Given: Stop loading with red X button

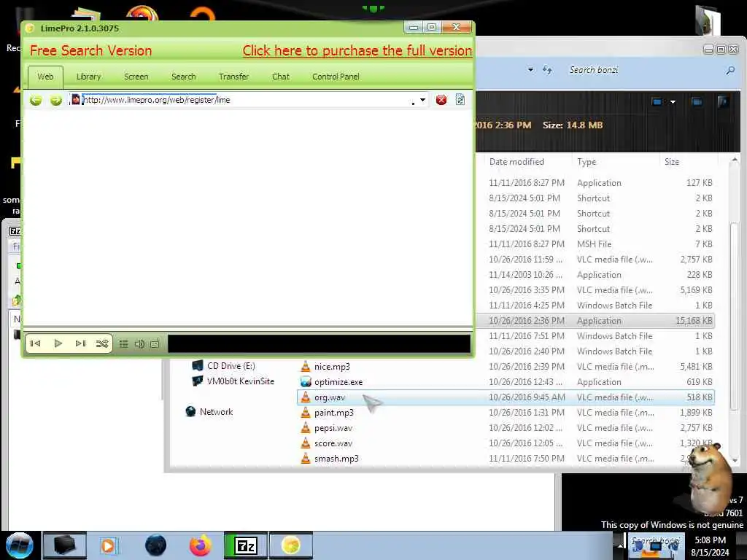Looking at the screenshot, I should pyautogui.click(x=441, y=100).
